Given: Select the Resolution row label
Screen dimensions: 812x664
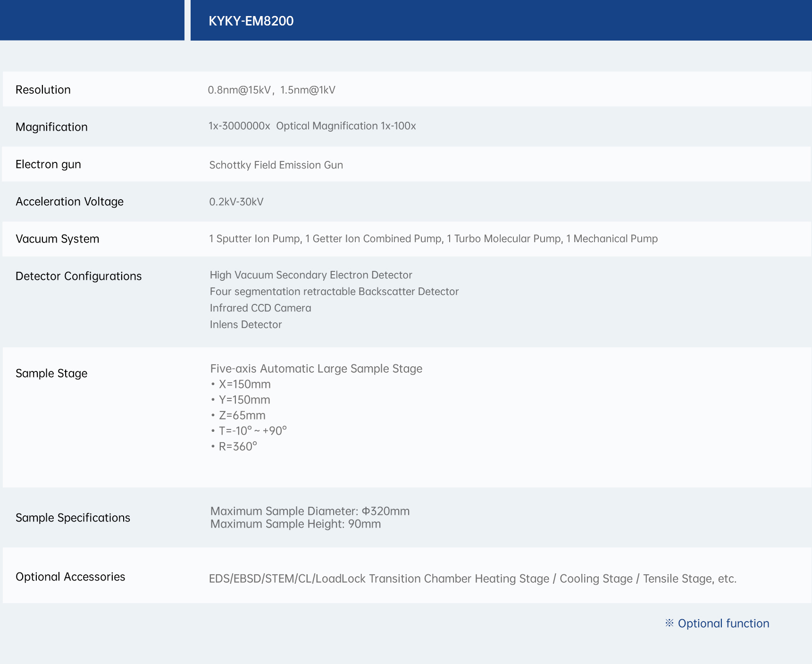Looking at the screenshot, I should 43,90.
